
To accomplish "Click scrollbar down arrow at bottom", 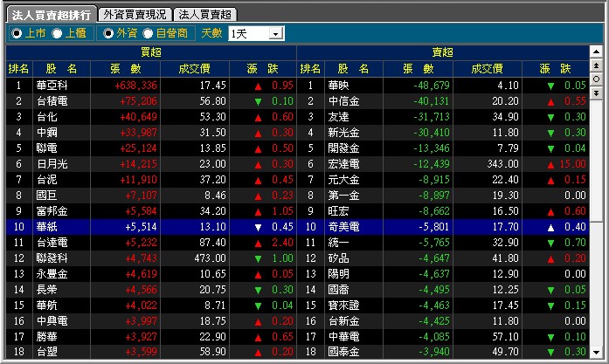I will pyautogui.click(x=596, y=353).
